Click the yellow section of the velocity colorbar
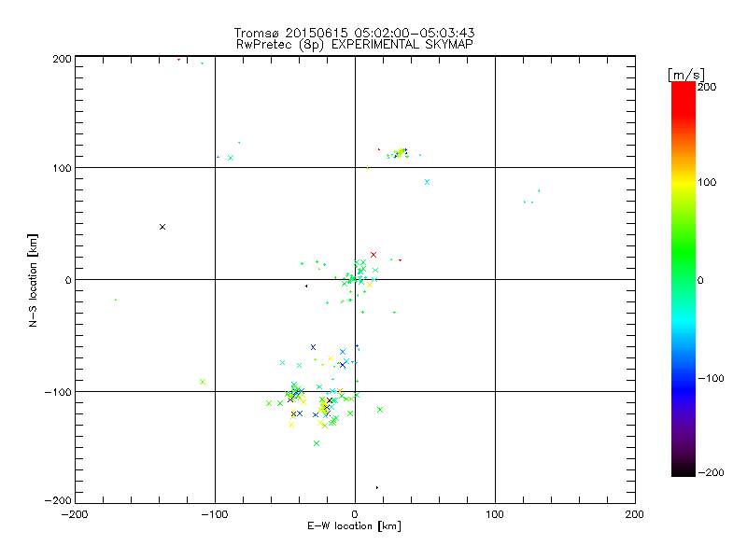747x560 pixels. coord(684,183)
